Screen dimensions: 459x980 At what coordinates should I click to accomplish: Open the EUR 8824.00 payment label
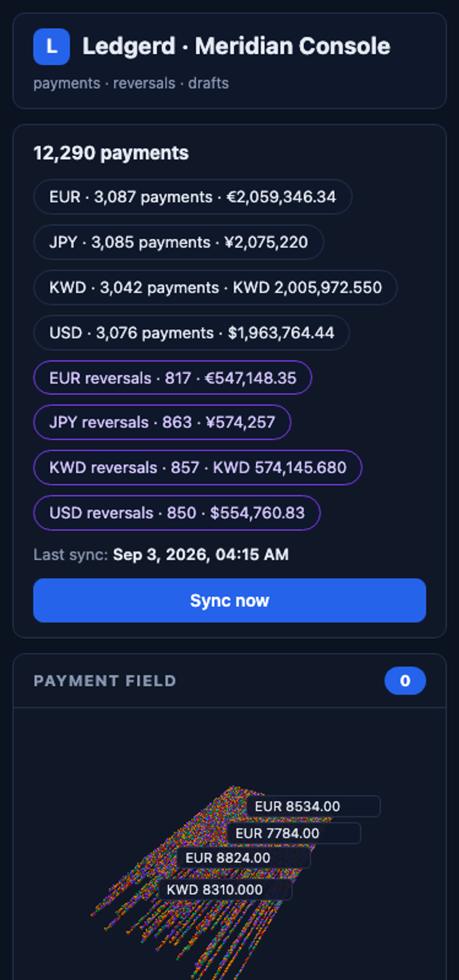pos(244,858)
